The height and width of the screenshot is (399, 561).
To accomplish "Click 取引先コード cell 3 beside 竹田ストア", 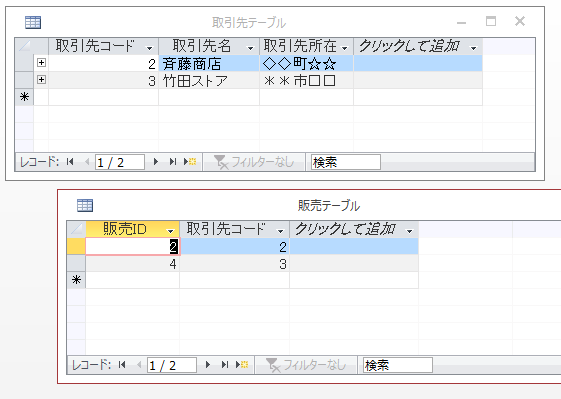I will [x=103, y=80].
